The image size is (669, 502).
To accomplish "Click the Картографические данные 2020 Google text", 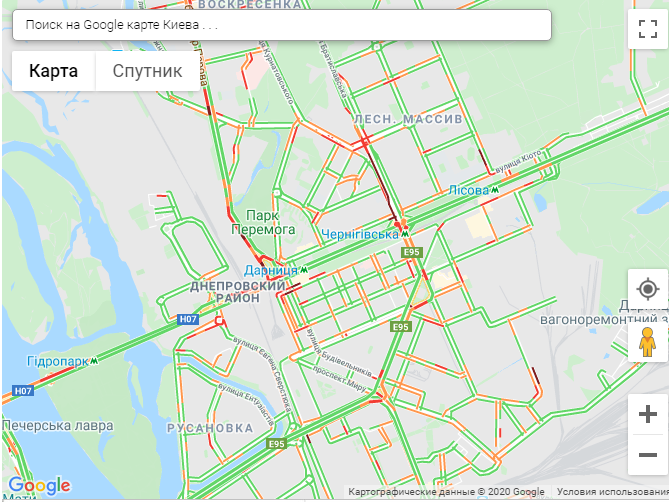I will [446, 492].
